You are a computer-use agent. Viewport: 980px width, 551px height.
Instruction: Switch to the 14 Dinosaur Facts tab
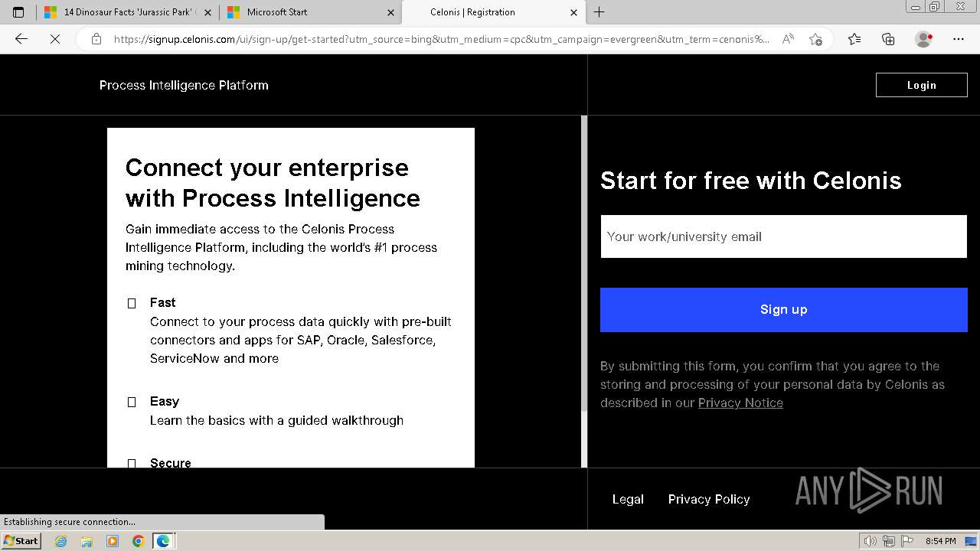[x=127, y=12]
